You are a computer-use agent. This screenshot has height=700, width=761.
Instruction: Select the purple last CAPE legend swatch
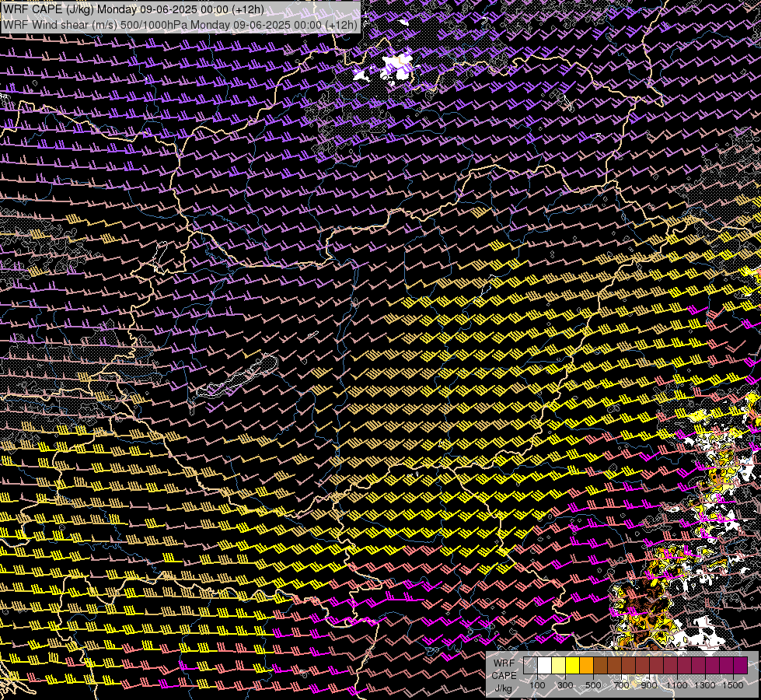(x=741, y=665)
